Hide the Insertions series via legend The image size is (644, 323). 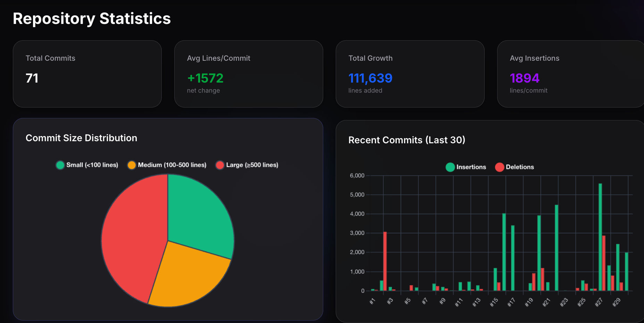coord(450,167)
